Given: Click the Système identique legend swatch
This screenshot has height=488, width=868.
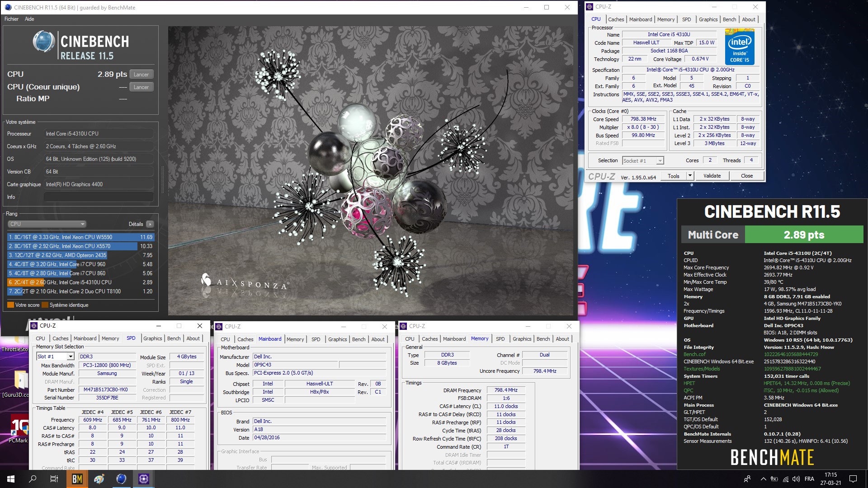Looking at the screenshot, I should click(45, 305).
